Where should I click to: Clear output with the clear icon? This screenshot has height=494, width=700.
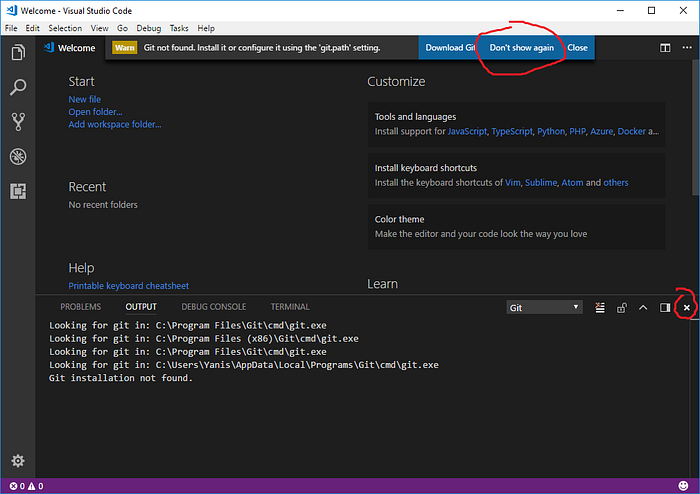click(x=600, y=307)
